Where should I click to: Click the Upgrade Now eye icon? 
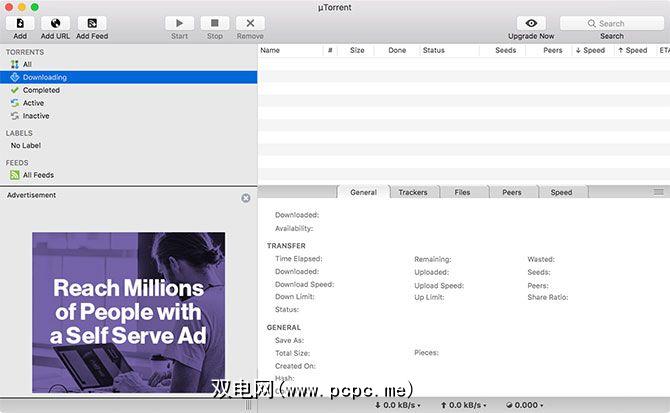point(531,23)
